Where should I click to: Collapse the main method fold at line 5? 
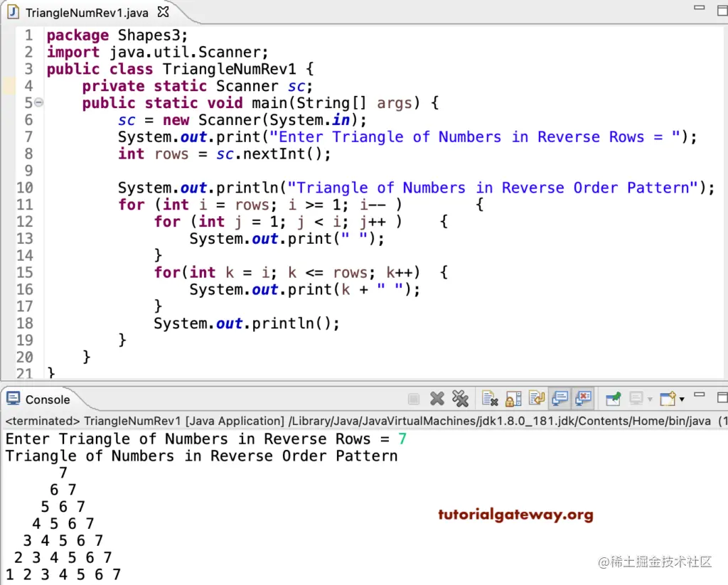point(39,102)
